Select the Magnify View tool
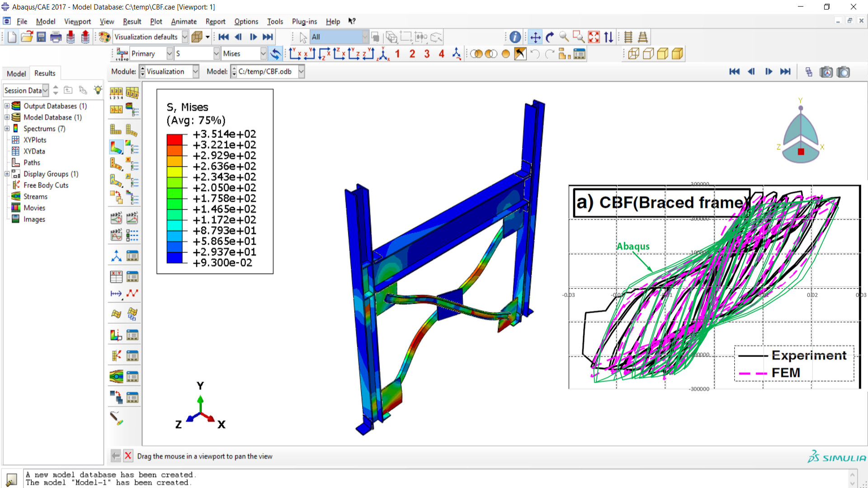Image resolution: width=868 pixels, height=488 pixels. [x=564, y=37]
